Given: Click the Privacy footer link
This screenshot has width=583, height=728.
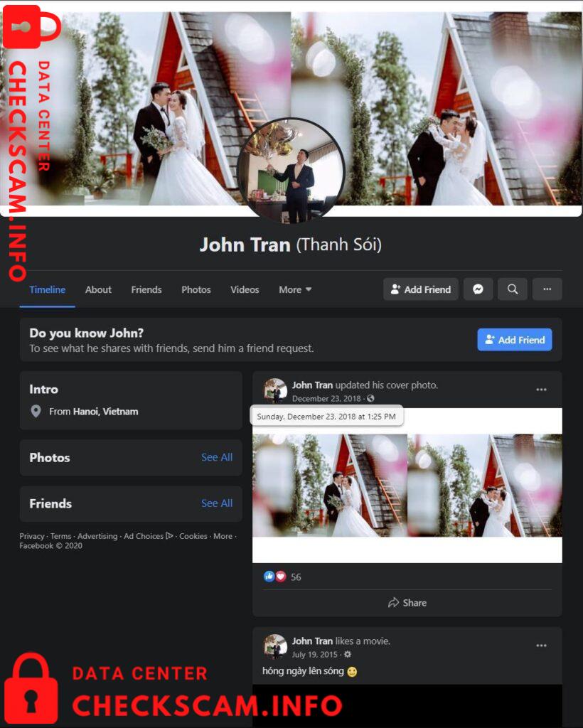Looking at the screenshot, I should pos(31,536).
